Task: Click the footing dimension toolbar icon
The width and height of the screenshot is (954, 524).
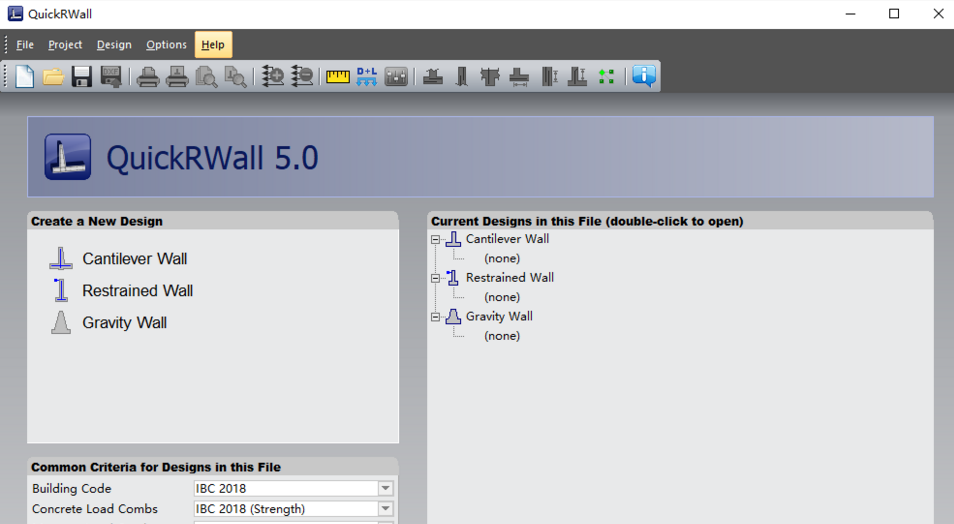Action: (x=519, y=77)
